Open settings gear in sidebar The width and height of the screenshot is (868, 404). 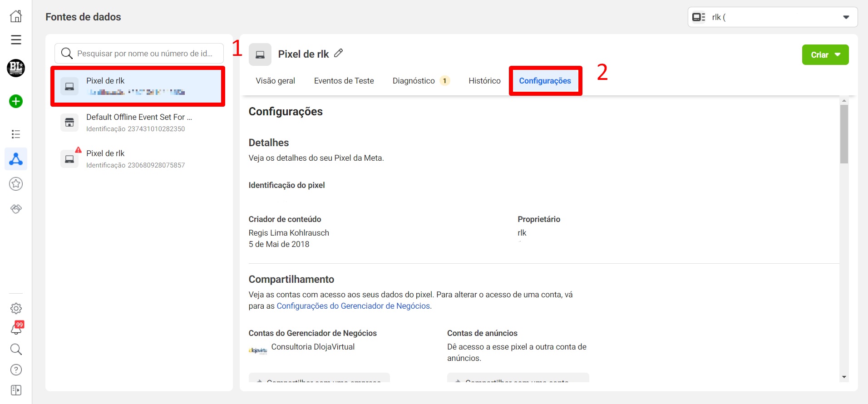pos(16,309)
